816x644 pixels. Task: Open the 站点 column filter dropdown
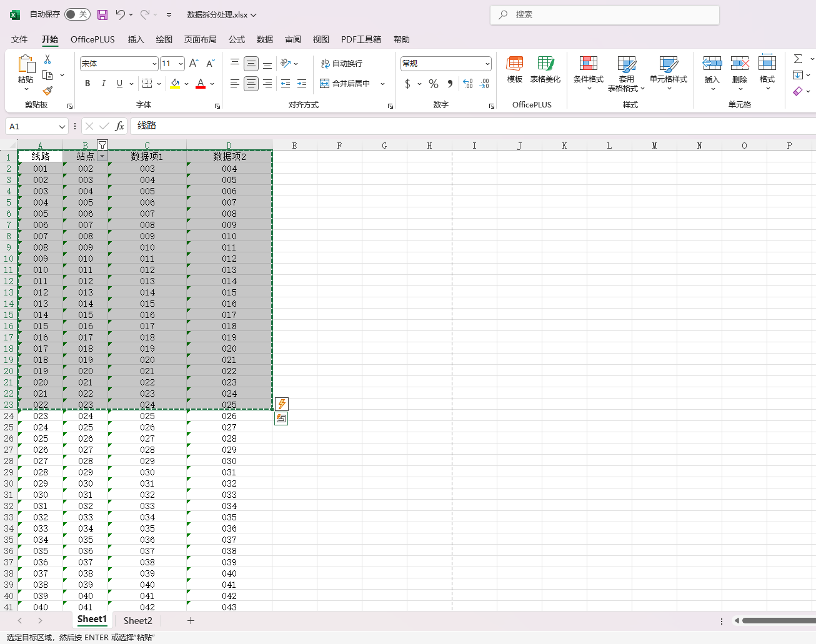102,157
